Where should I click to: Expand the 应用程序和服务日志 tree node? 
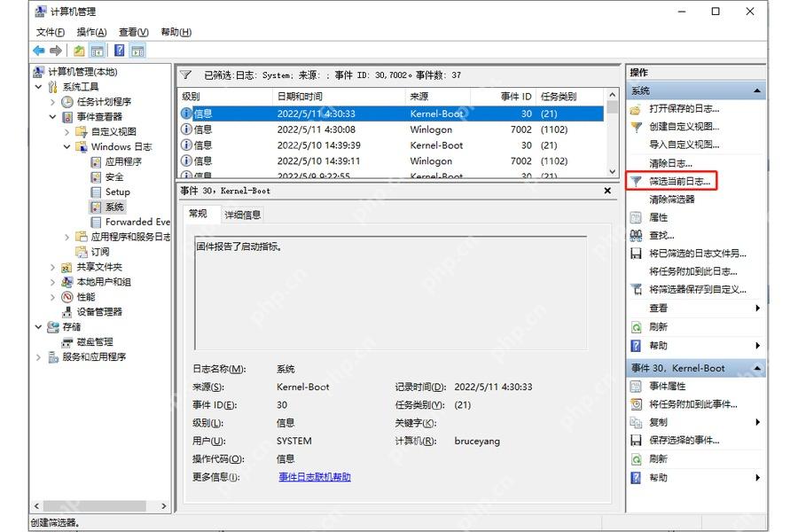pyautogui.click(x=66, y=237)
